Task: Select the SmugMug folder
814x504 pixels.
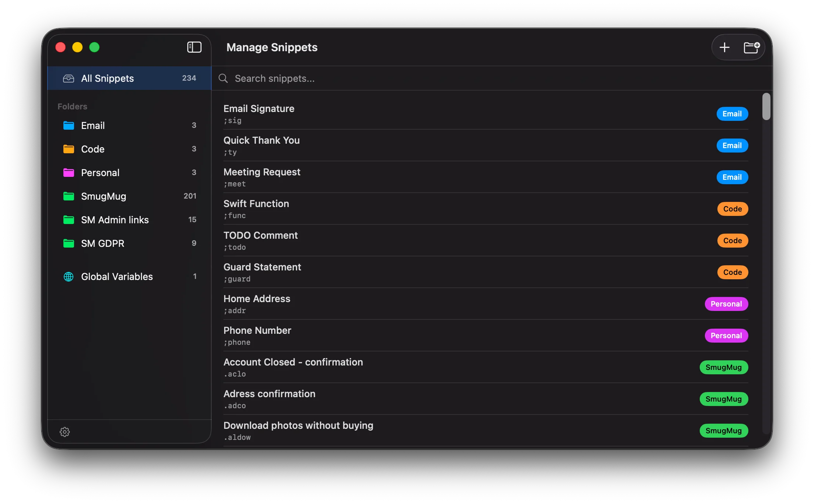Action: (x=103, y=196)
